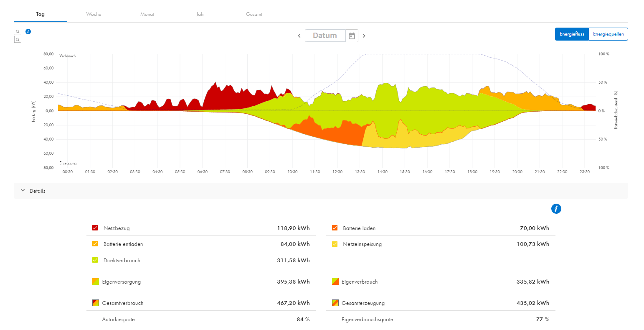644x330 pixels.
Task: Click the Gesamtverbrauch legend icon
Action: pyautogui.click(x=96, y=303)
